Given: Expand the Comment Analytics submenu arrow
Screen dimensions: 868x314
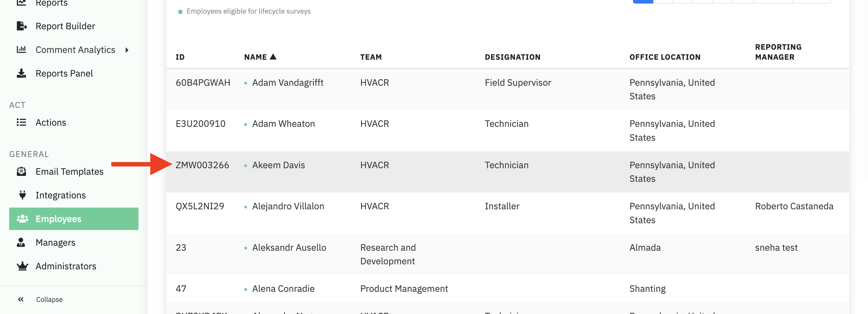Looking at the screenshot, I should (127, 50).
